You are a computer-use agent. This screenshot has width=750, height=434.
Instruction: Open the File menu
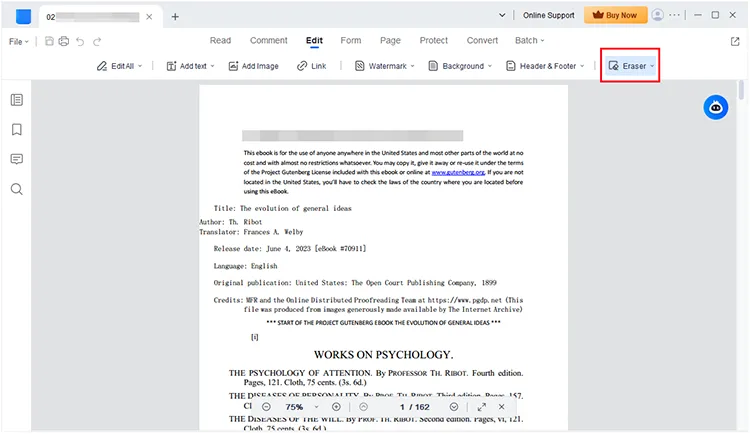point(18,42)
